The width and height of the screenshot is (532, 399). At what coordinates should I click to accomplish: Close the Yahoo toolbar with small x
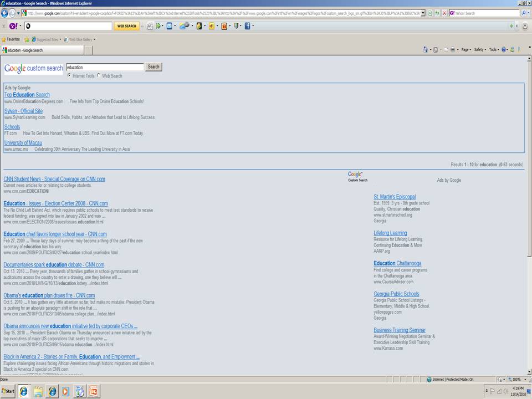click(x=4, y=26)
